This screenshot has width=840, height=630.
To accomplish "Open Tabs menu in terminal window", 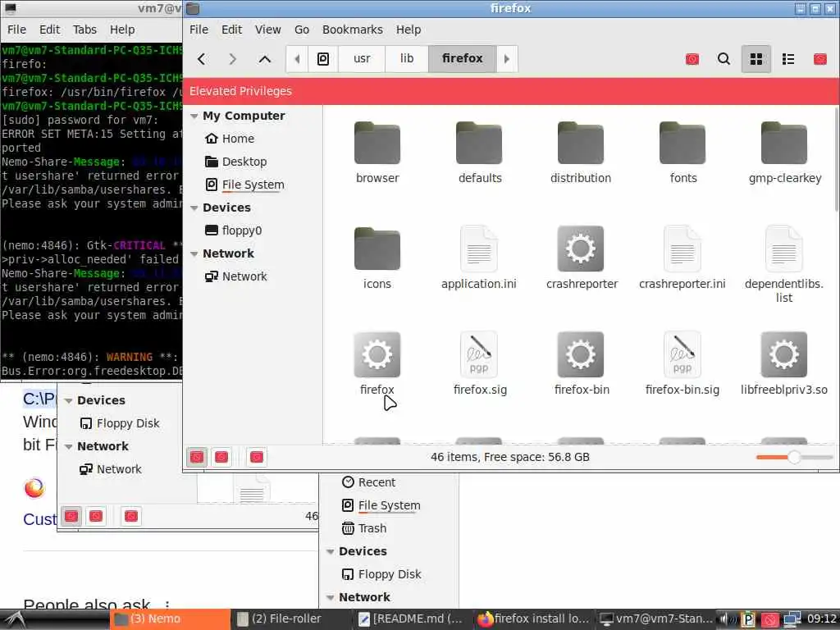I will (84, 30).
